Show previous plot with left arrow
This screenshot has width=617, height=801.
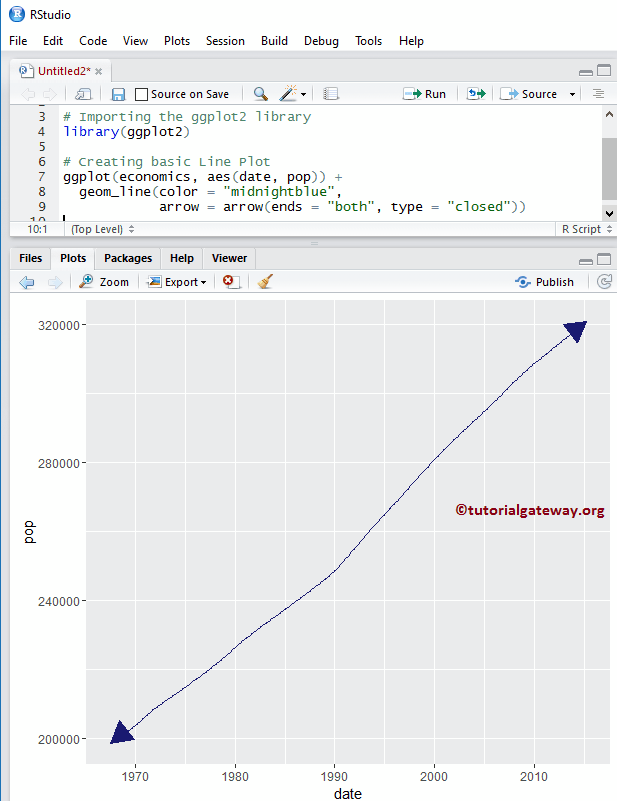27,282
